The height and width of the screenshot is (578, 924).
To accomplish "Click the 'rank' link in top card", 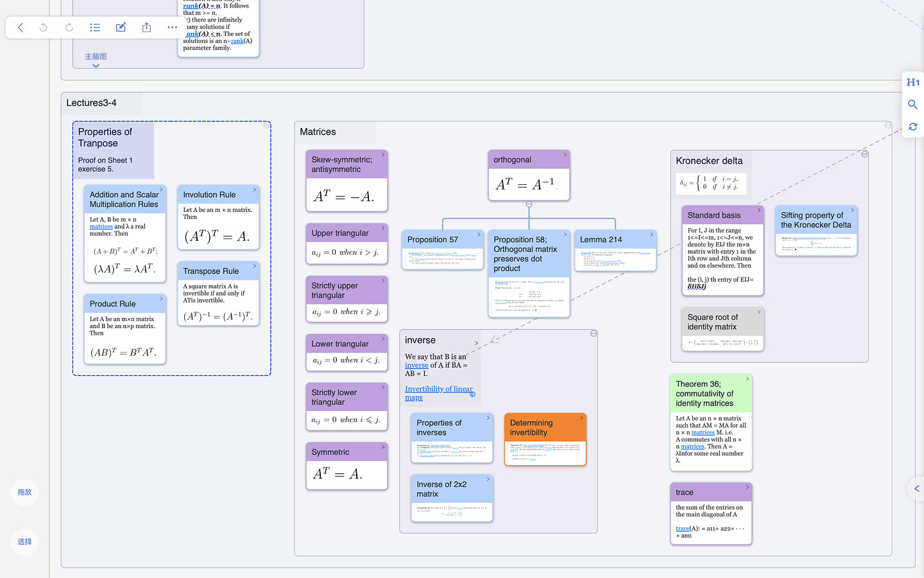I will click(237, 41).
